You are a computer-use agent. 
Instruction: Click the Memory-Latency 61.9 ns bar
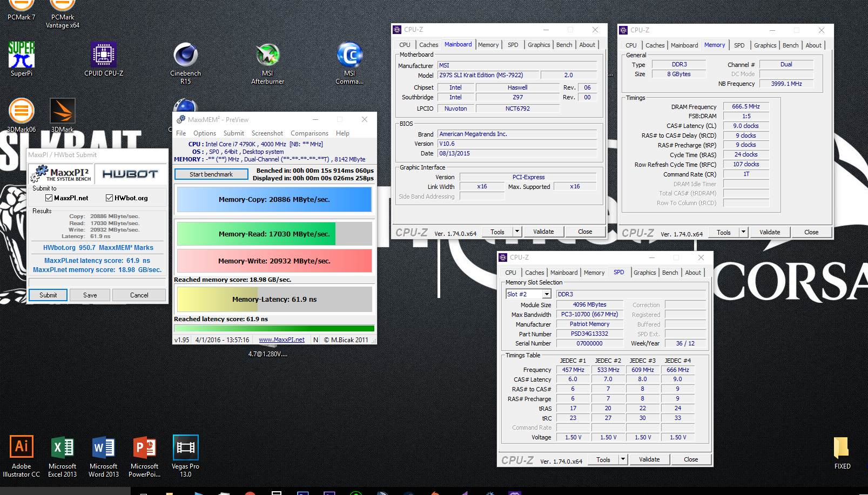274,299
